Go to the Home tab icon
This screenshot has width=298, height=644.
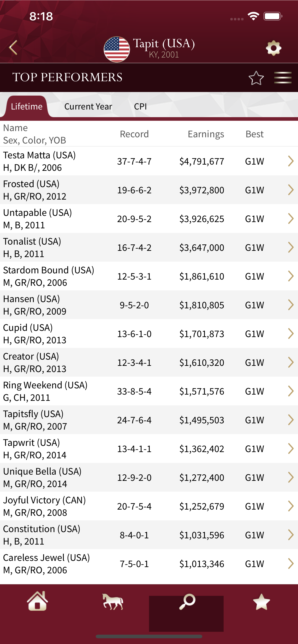click(x=38, y=601)
